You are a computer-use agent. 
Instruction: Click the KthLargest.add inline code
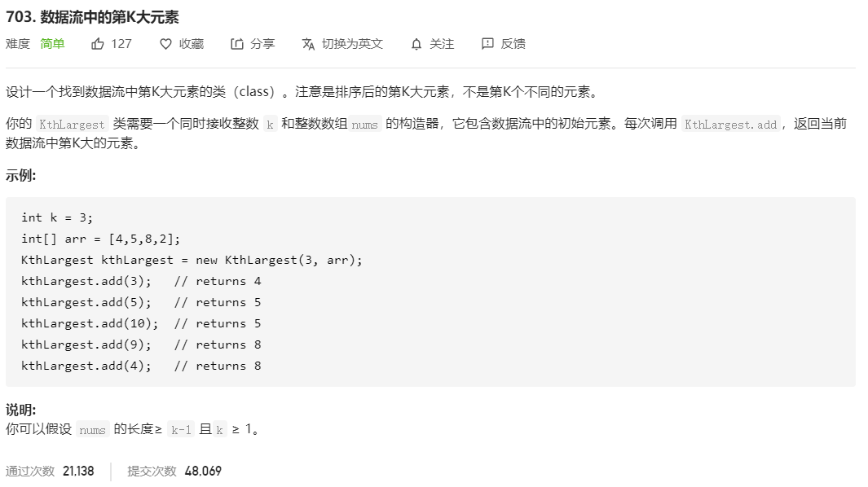(x=731, y=125)
